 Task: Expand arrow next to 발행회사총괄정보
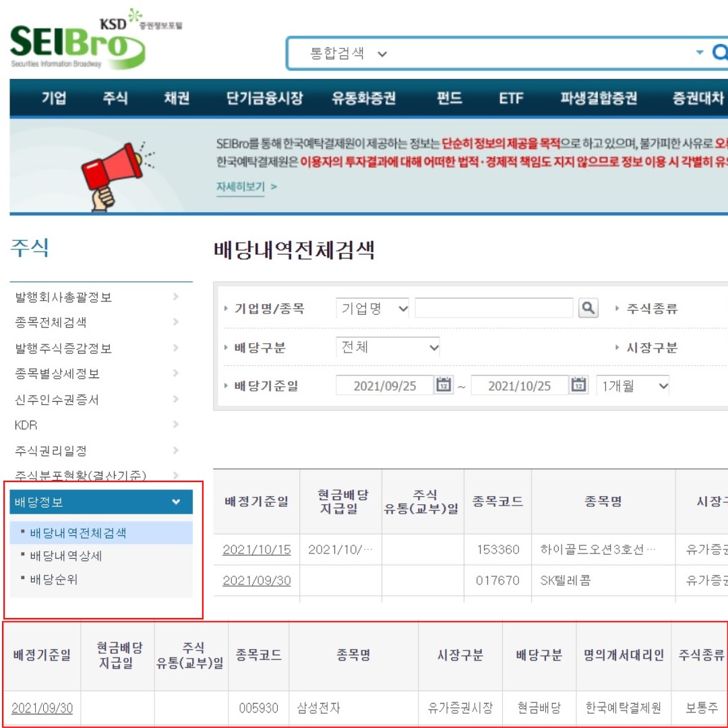pyautogui.click(x=175, y=296)
